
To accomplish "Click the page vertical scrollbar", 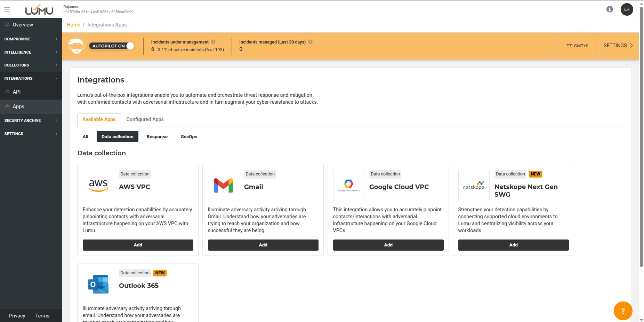I will 641,139.
